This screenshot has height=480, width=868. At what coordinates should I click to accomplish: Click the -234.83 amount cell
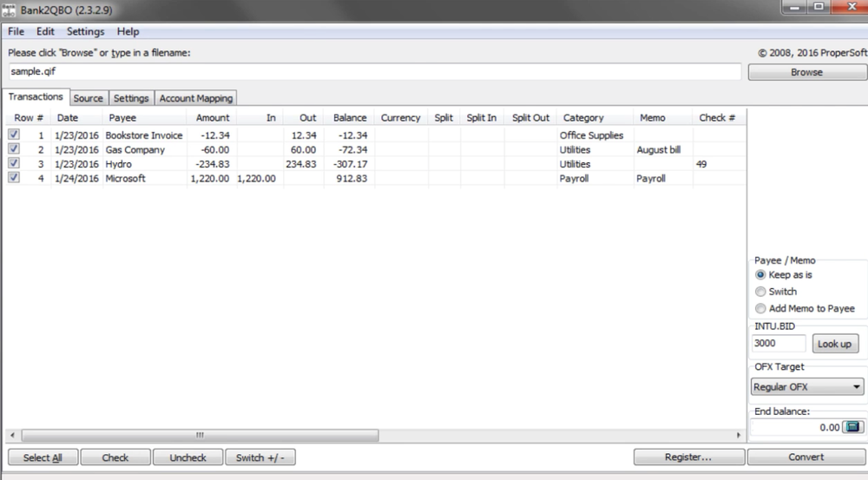[x=212, y=164]
